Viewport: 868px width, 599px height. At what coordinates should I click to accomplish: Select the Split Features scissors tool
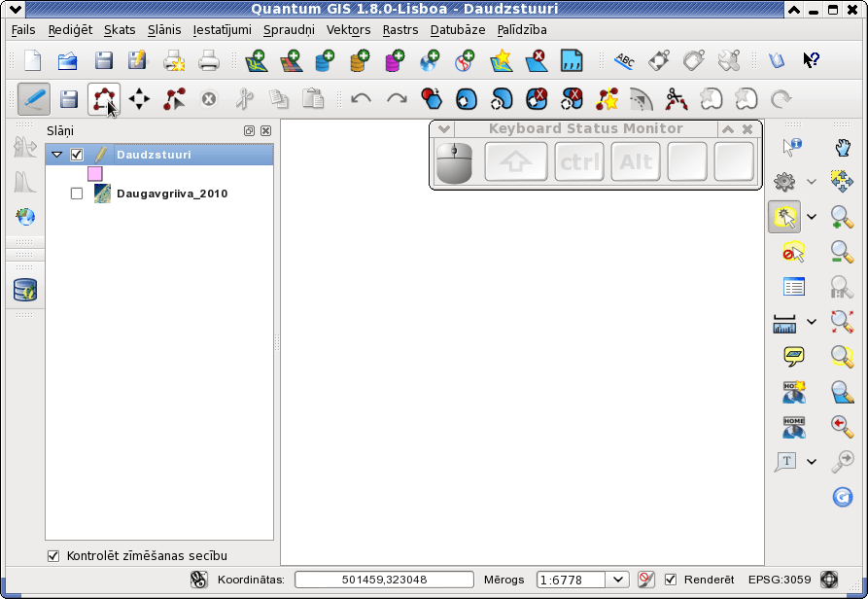point(677,99)
